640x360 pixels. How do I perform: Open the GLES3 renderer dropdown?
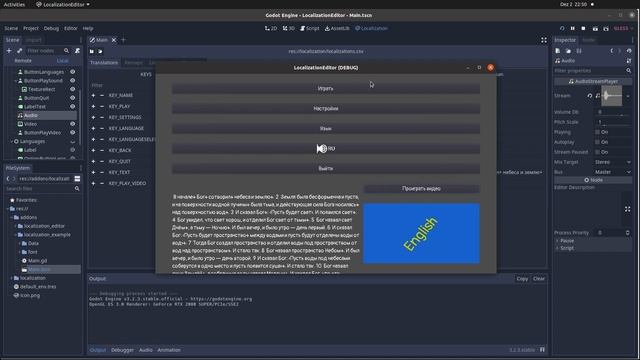623,28
